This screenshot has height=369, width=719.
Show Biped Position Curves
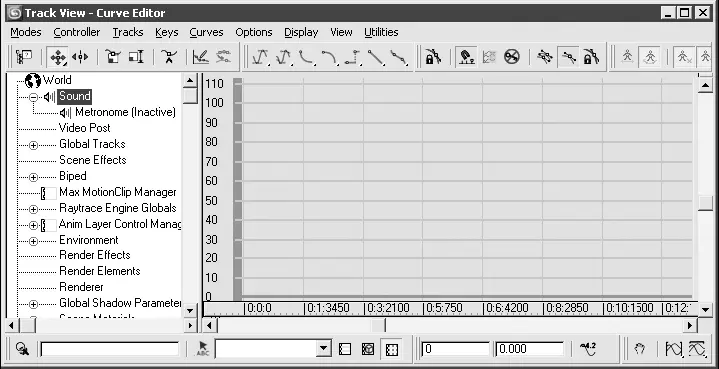click(x=627, y=57)
